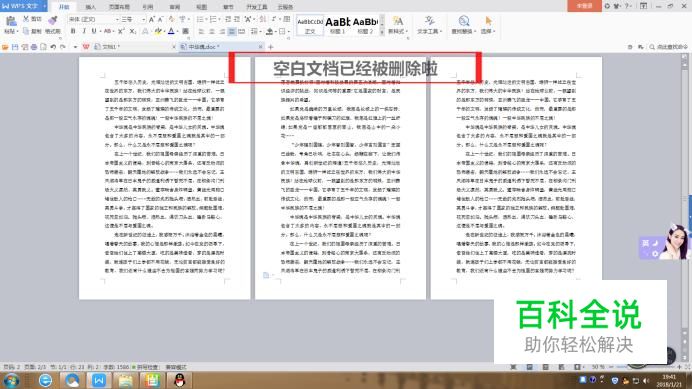
Task: Click the character shading icon
Action: click(x=186, y=31)
